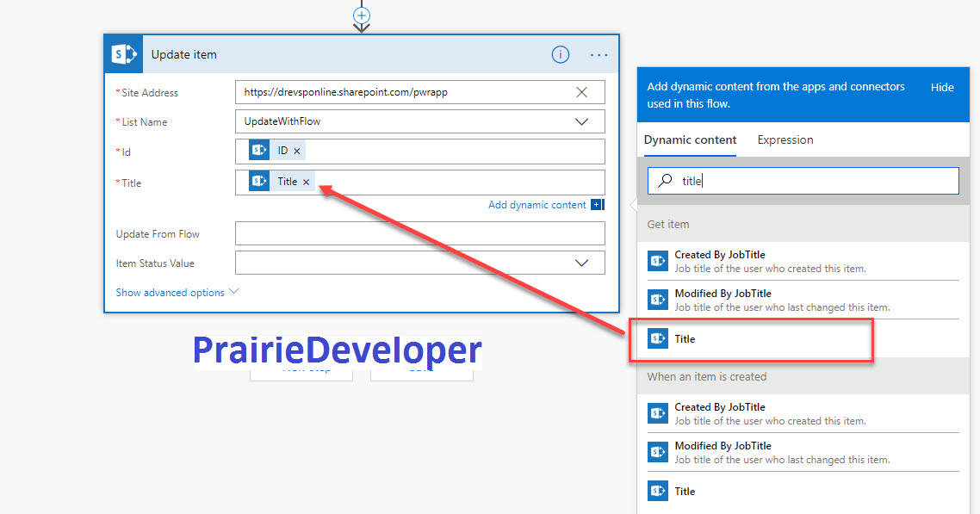Click the ID token SharePoint icon
This screenshot has width=980, height=514.
[258, 151]
